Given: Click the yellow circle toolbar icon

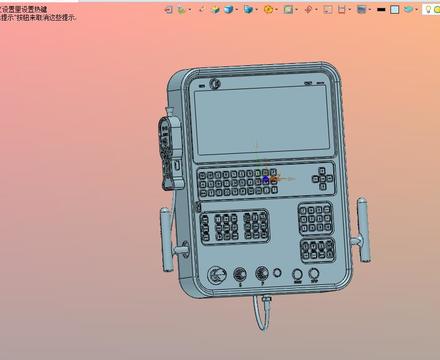Looking at the screenshot, I should click(268, 10).
